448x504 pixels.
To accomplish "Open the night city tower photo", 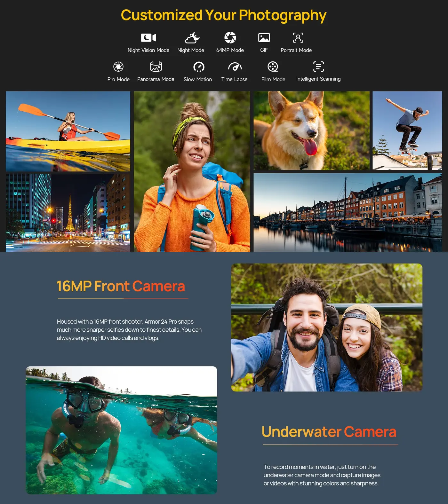I will (68, 213).
